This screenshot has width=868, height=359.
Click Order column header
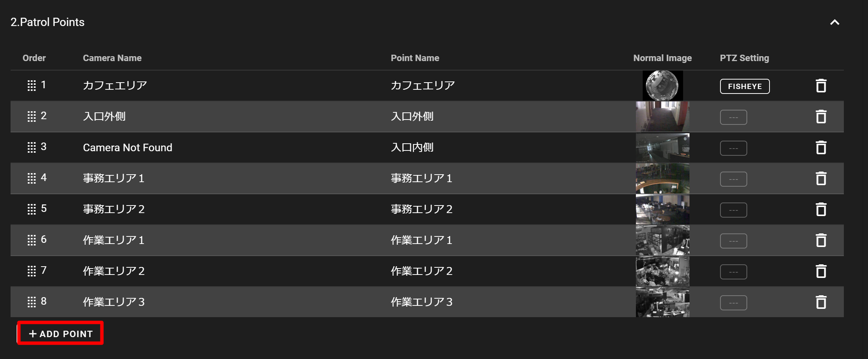pyautogui.click(x=34, y=58)
